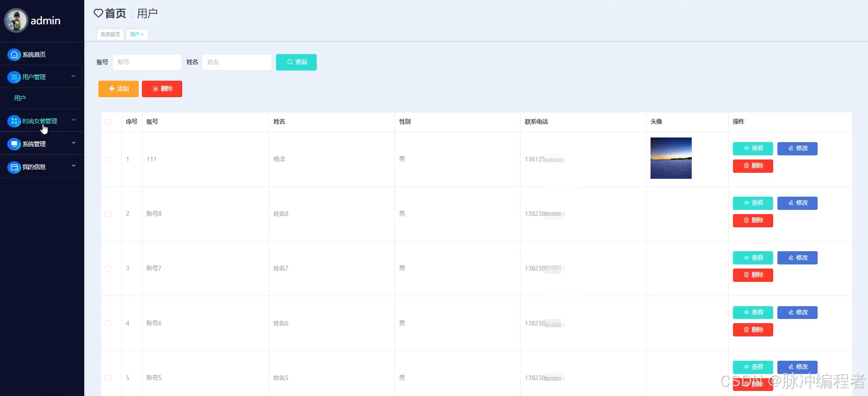Click 查看 for user 杨洋

coord(753,148)
